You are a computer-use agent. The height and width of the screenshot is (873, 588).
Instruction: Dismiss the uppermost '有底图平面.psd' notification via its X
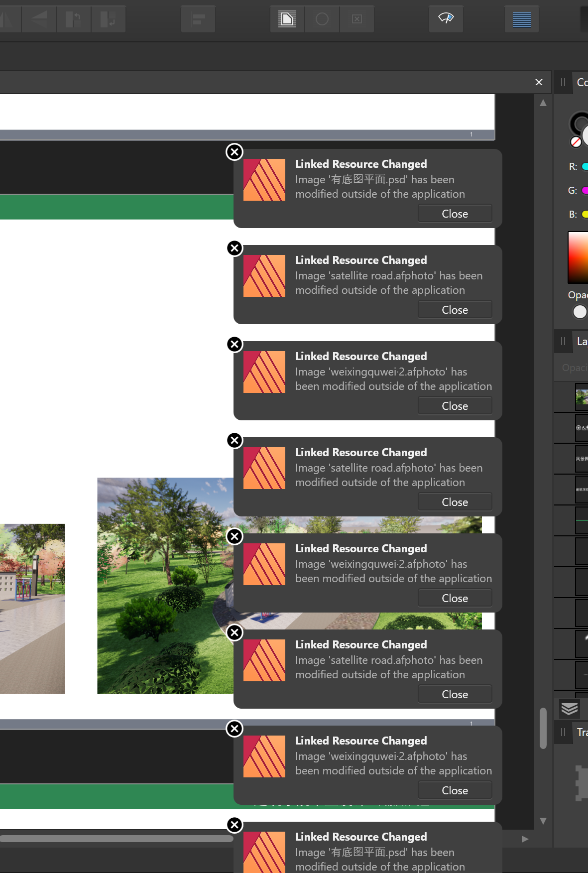pyautogui.click(x=235, y=152)
